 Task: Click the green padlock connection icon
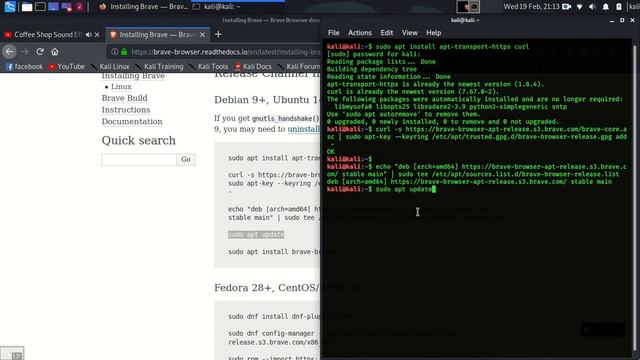click(x=124, y=52)
